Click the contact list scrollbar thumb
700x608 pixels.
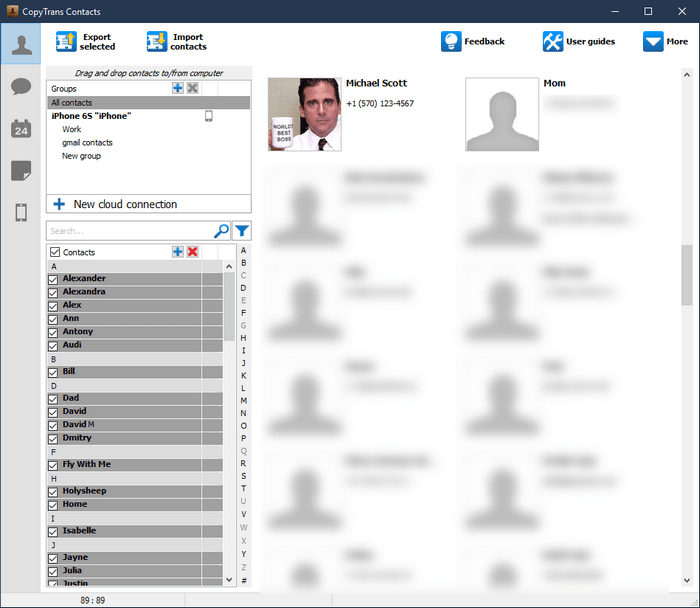pyautogui.click(x=229, y=307)
